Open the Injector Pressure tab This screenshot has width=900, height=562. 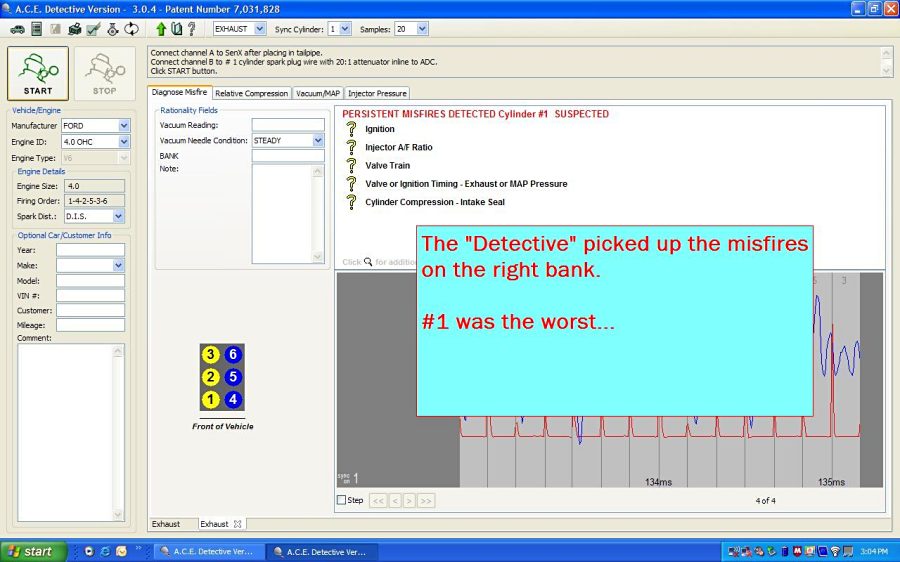point(377,93)
